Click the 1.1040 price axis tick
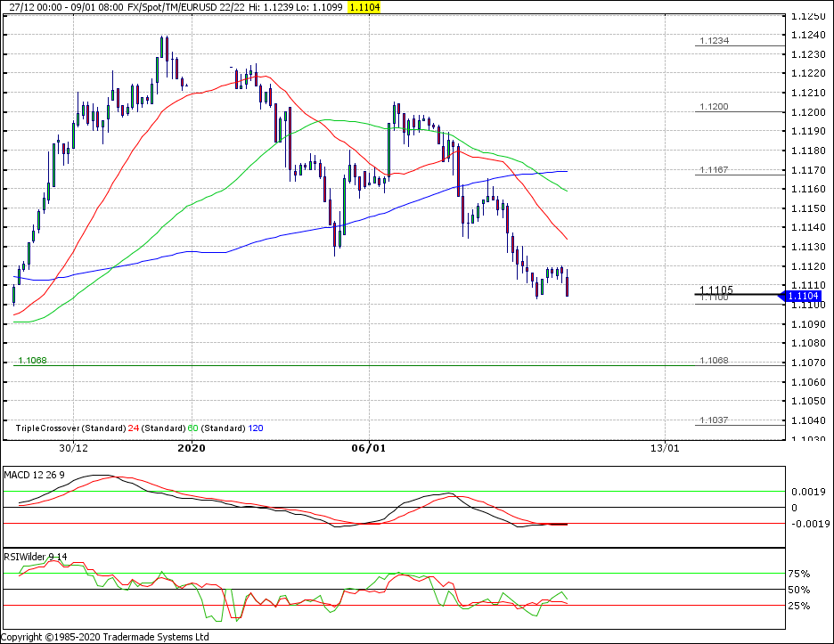Viewport: 834px width, 644px height. tap(808, 420)
